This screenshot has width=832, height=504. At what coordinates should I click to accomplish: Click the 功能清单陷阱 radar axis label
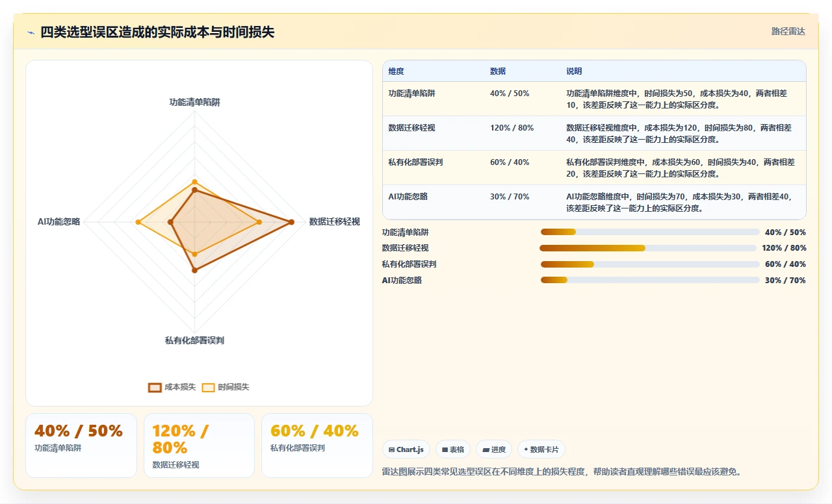194,103
